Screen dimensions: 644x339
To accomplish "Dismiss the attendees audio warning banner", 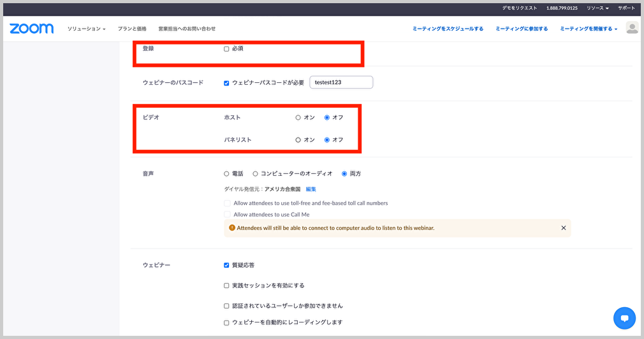I will click(x=564, y=227).
